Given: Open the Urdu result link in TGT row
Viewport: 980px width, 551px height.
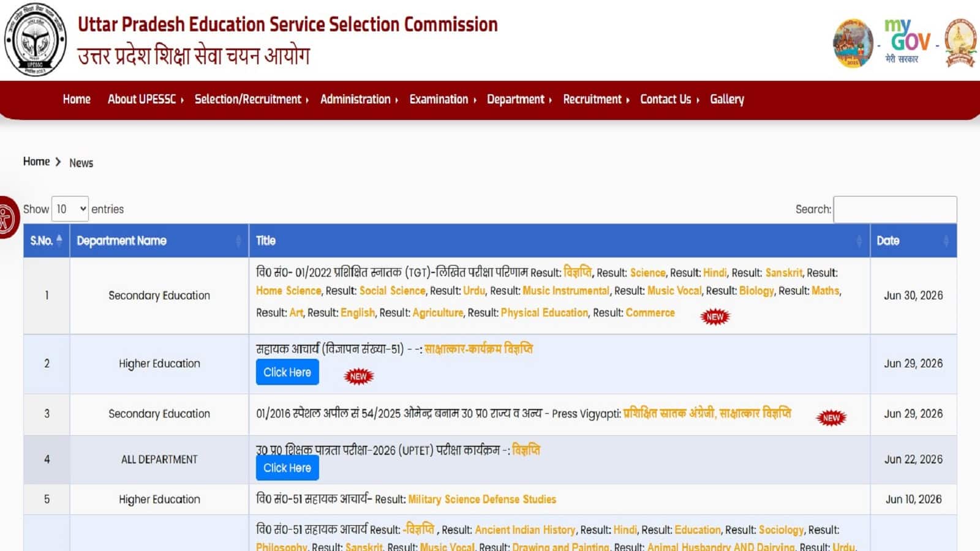Looking at the screenshot, I should point(474,291).
